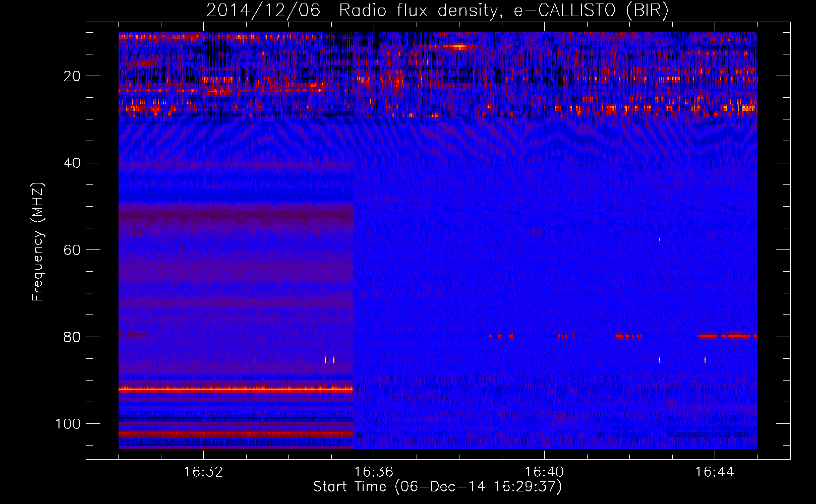
Task: Click the "Frequency (MHZ)" axis label
Action: click(38, 242)
